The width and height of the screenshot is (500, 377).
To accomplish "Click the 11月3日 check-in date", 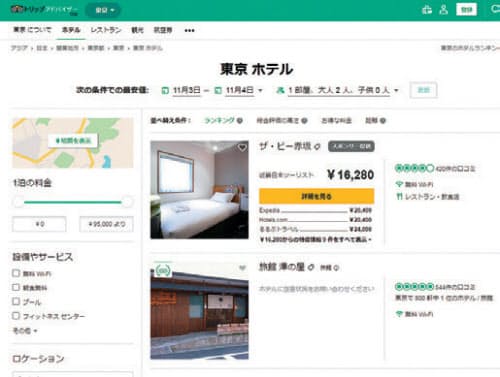I will click(187, 90).
